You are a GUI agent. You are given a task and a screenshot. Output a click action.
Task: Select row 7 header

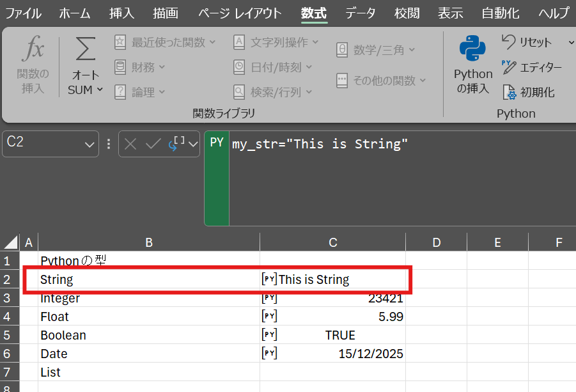point(9,372)
